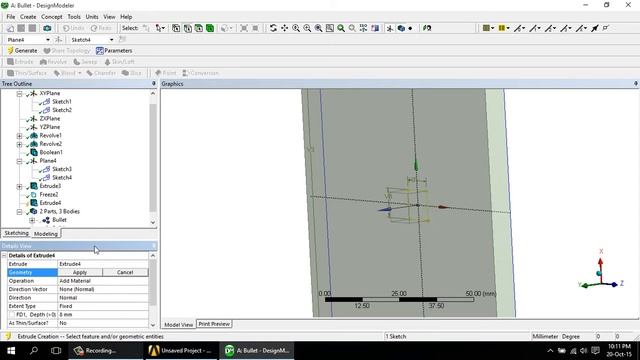The width and height of the screenshot is (640, 360).
Task: Click the screenshot camera toolbar icon
Action: 47,28
